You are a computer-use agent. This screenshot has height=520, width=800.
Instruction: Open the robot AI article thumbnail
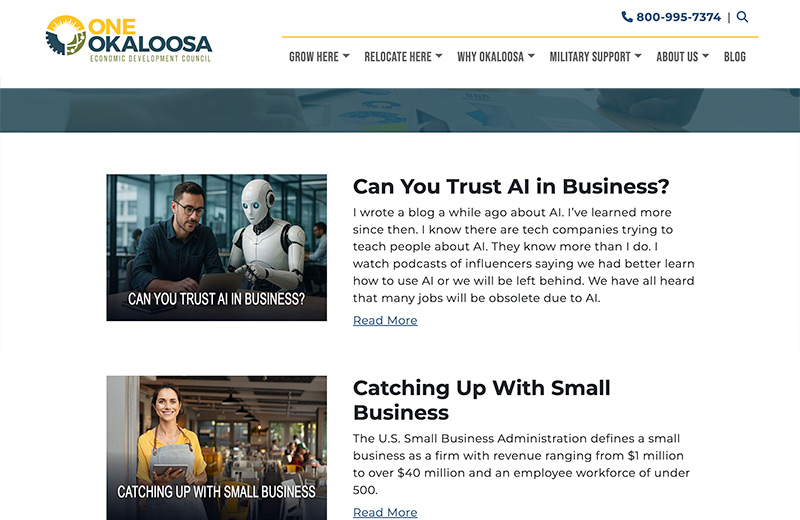[216, 247]
